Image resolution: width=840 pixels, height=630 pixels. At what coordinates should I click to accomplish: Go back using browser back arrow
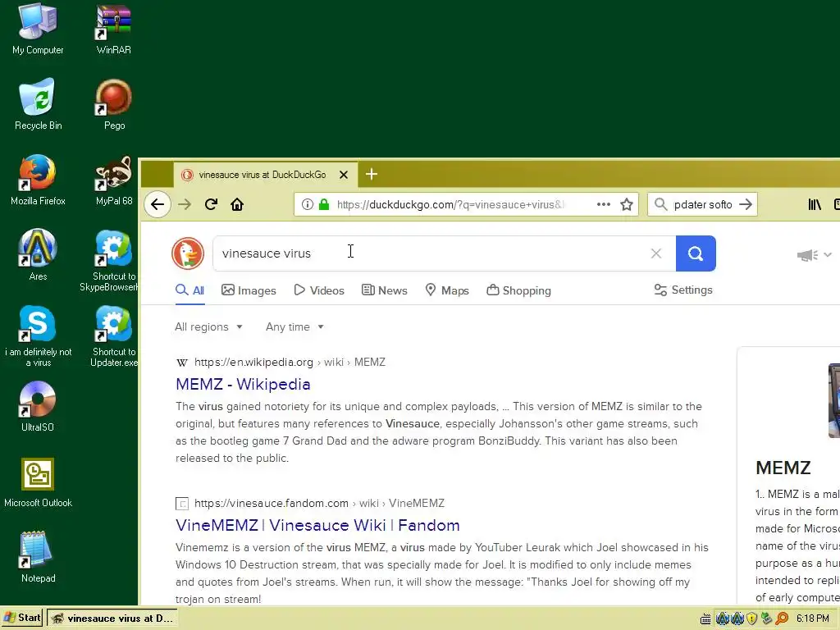[x=157, y=204]
